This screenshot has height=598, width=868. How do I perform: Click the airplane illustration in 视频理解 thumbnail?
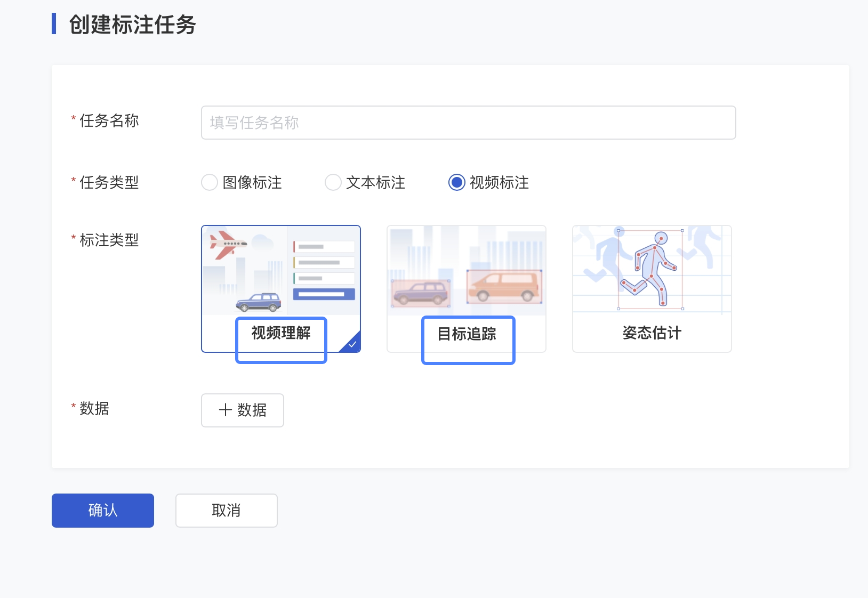[227, 244]
